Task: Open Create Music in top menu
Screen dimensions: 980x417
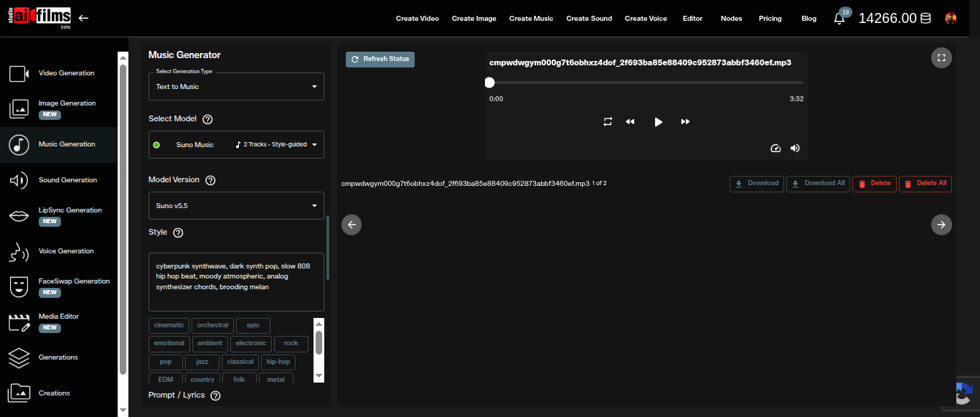Action: click(531, 19)
